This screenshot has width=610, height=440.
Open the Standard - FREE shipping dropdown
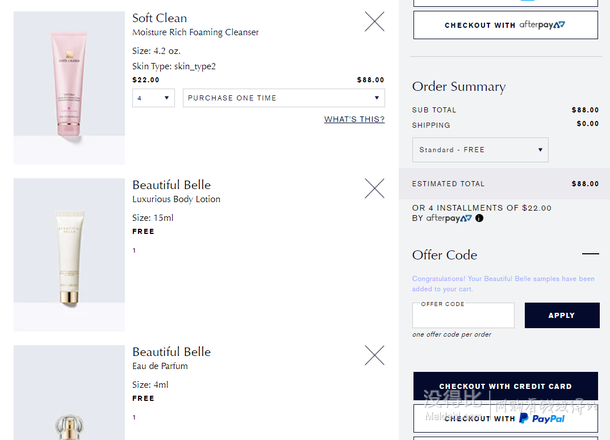480,150
